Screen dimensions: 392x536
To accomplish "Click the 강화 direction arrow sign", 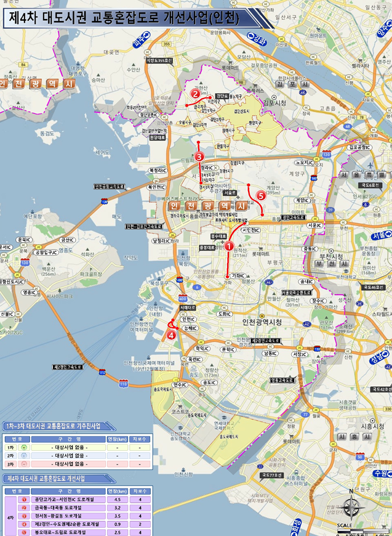I will (257, 38).
